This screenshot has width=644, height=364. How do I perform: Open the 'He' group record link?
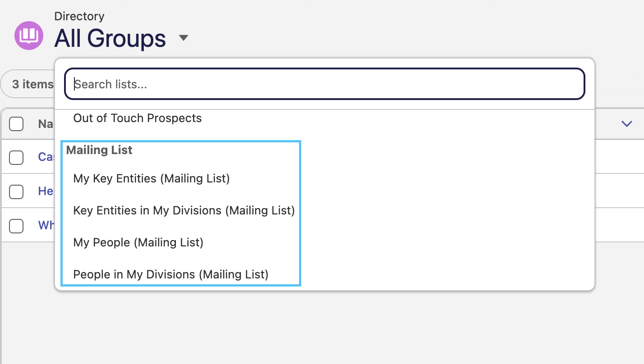tap(46, 191)
